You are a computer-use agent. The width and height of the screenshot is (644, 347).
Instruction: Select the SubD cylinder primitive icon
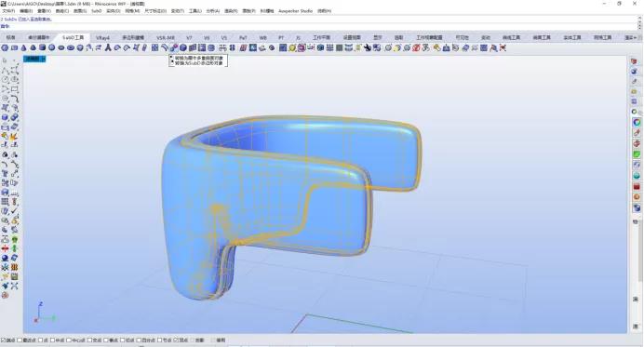point(42,47)
